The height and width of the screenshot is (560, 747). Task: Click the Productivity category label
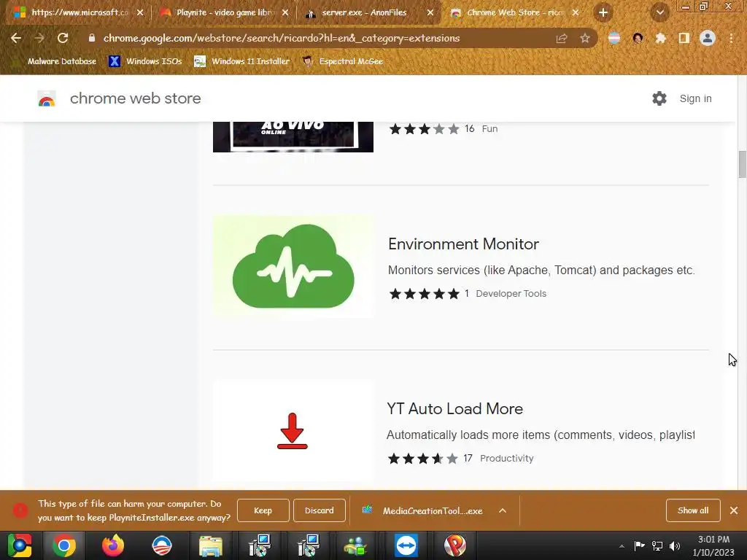[507, 459]
